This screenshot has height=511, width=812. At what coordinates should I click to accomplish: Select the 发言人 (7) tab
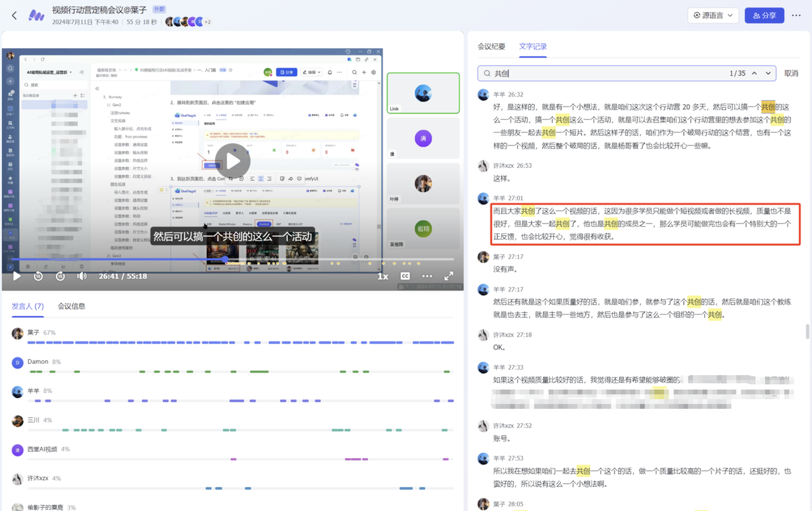(x=27, y=306)
